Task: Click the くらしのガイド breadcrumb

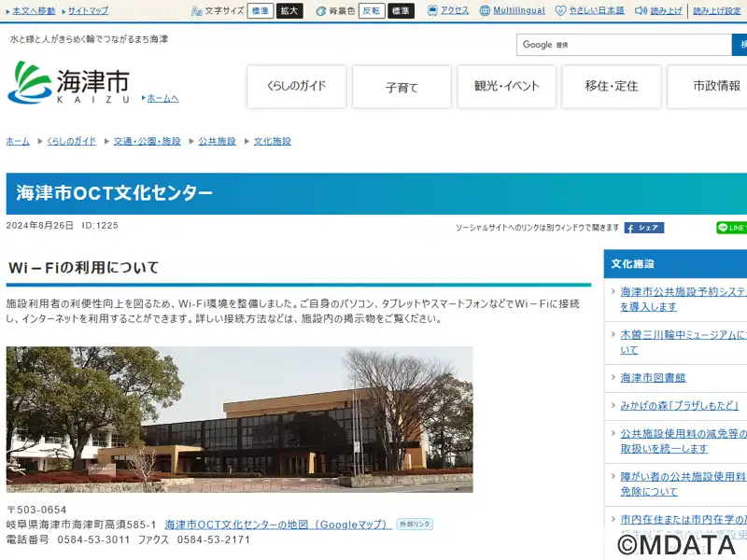Action: tap(72, 141)
